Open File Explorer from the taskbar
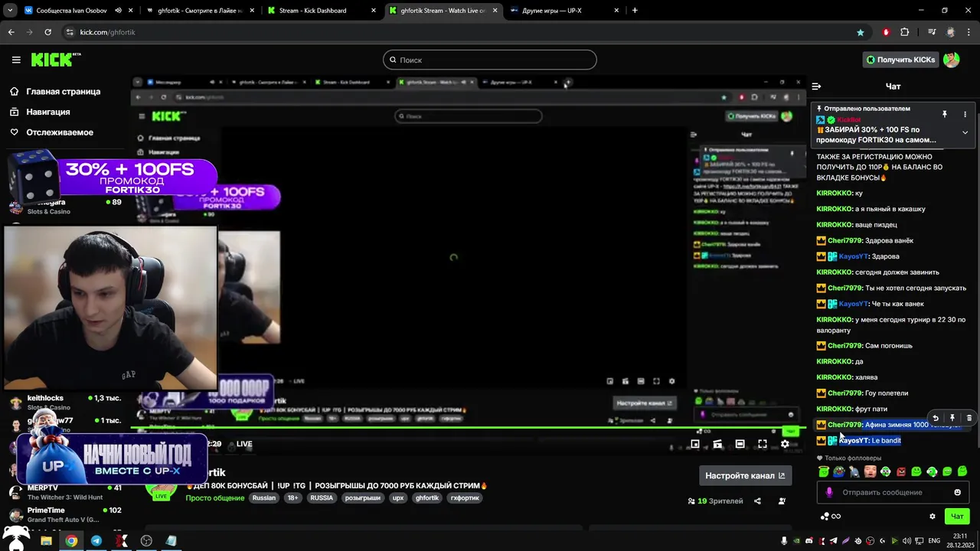Image resolution: width=980 pixels, height=551 pixels. pyautogui.click(x=46, y=540)
